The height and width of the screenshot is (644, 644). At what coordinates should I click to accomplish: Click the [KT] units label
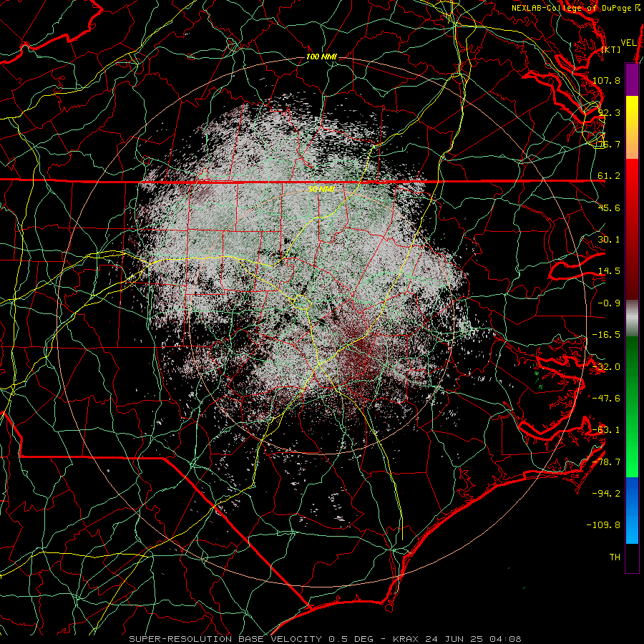tap(611, 49)
